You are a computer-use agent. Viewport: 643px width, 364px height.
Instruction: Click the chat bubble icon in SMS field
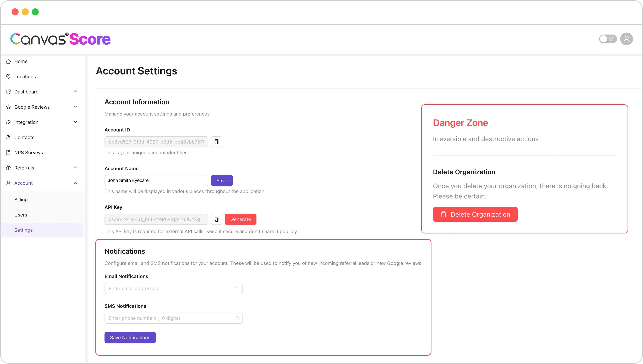[x=237, y=318]
